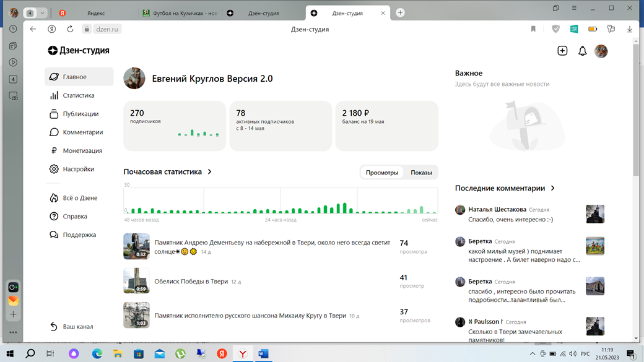The height and width of the screenshot is (362, 644).
Task: Click the Дзен-студия logo
Action: [79, 51]
